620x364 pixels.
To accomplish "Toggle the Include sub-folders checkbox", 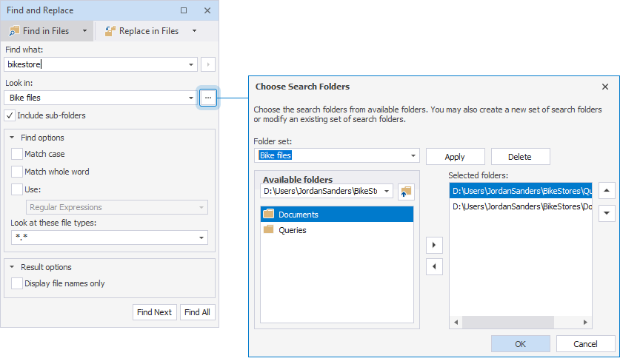I will (x=10, y=115).
